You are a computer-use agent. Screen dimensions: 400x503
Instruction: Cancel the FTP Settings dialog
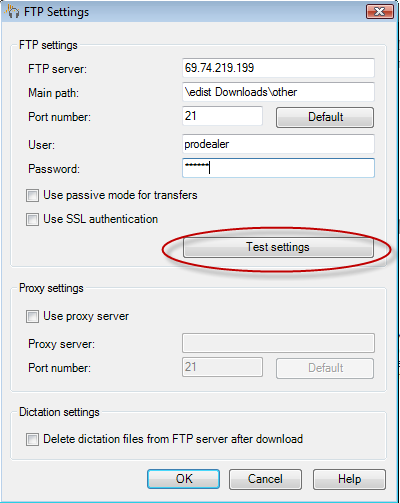click(x=265, y=479)
